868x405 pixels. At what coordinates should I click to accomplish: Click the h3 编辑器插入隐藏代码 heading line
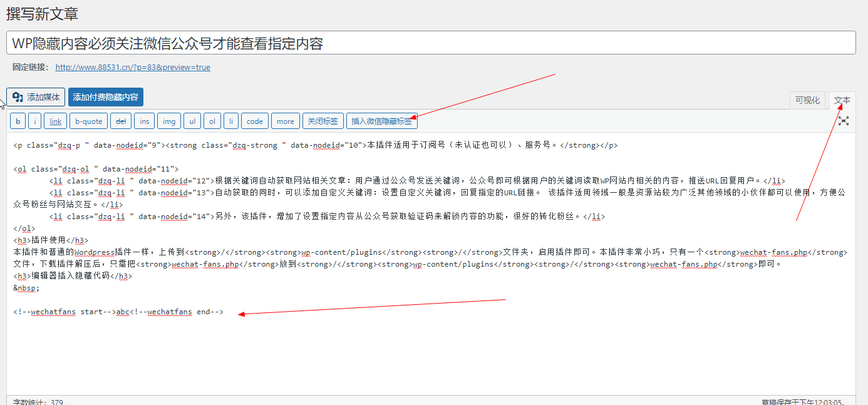pos(73,276)
